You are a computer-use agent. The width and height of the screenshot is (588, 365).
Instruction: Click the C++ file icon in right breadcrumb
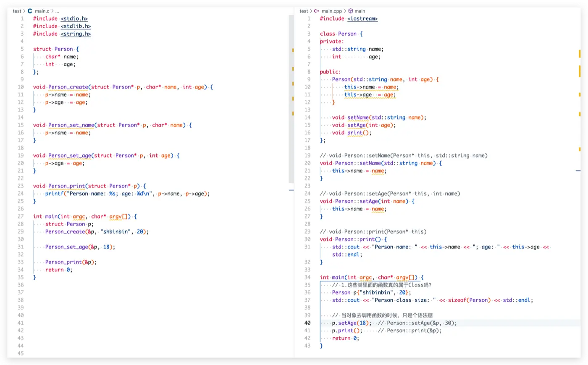pos(317,11)
